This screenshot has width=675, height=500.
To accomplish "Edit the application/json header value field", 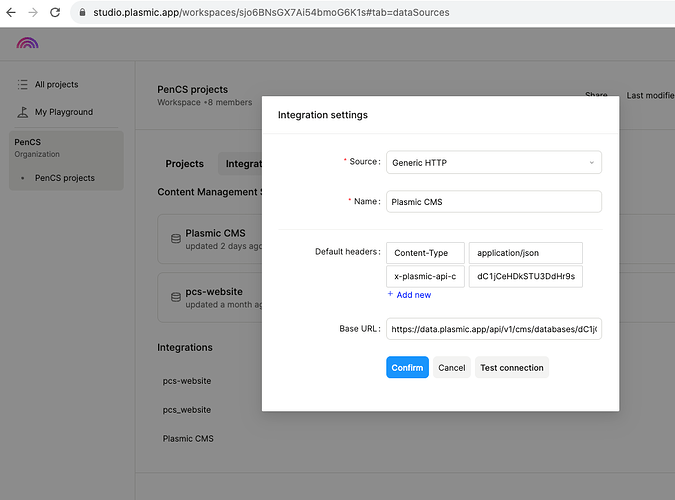I will (525, 253).
